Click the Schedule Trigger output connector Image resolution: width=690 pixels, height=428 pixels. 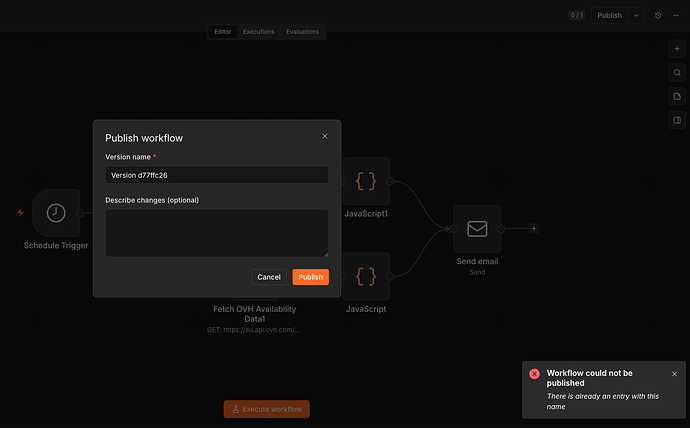tap(80, 213)
